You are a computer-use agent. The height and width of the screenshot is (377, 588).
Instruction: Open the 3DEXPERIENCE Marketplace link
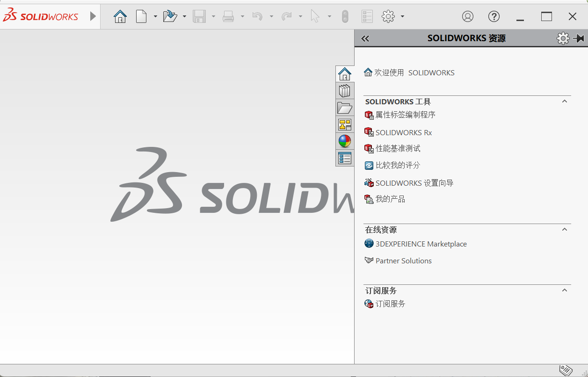[x=416, y=244]
